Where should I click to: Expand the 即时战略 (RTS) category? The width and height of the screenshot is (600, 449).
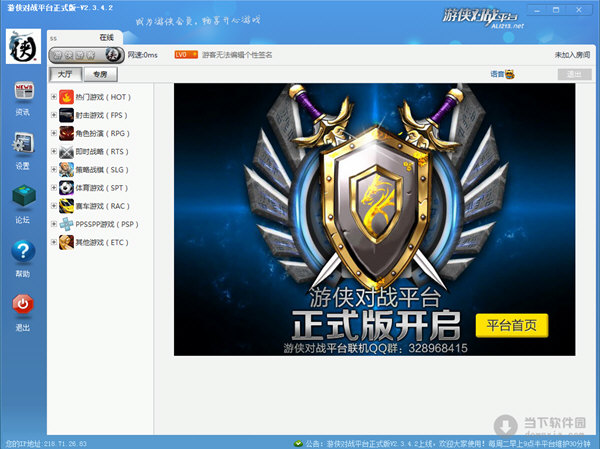(x=54, y=151)
